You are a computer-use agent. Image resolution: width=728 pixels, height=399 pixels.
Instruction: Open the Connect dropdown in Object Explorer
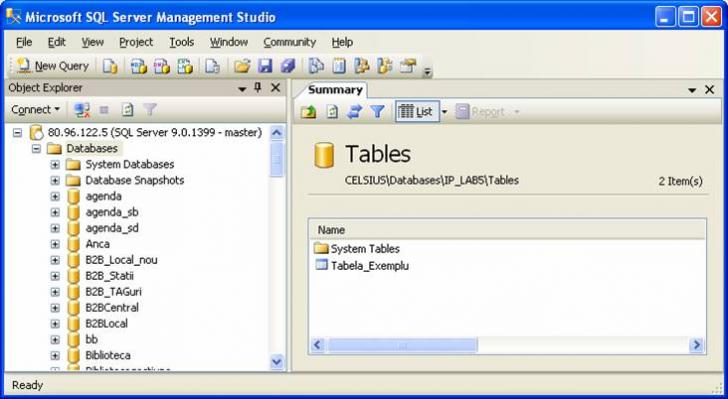(35, 110)
